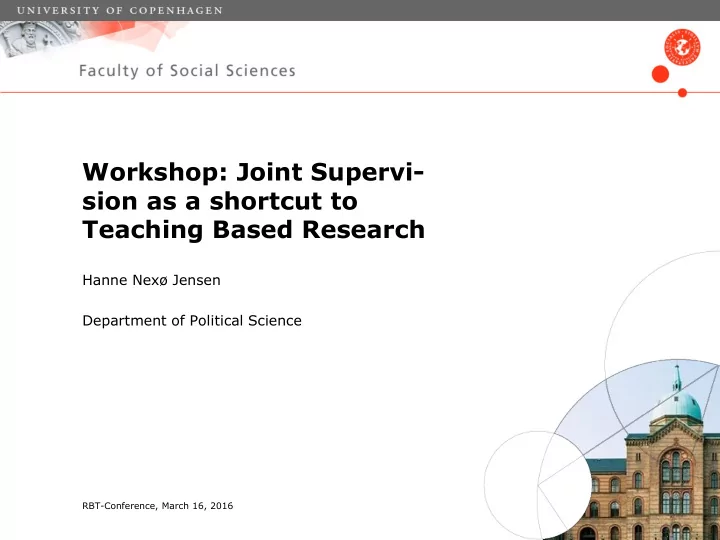Click the author name 'Hanne Nexø Jensen'
Screen dimensions: 720x540
click(x=152, y=280)
